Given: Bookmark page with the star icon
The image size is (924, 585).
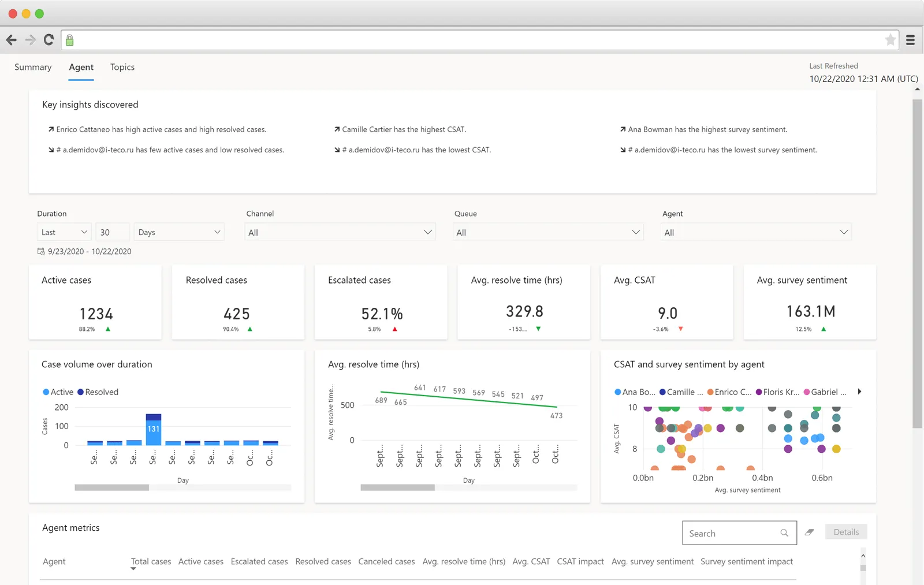Looking at the screenshot, I should 891,39.
